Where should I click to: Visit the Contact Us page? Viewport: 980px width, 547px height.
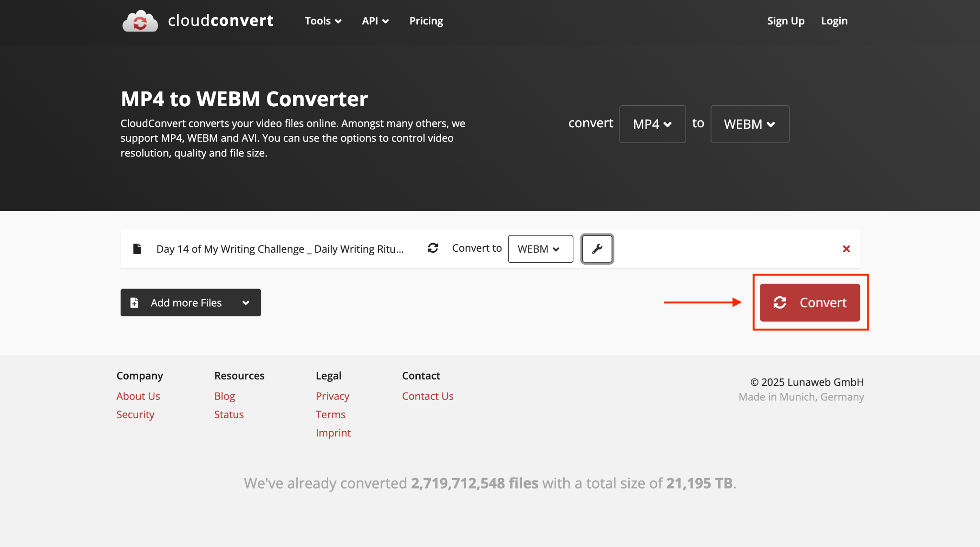(x=427, y=396)
